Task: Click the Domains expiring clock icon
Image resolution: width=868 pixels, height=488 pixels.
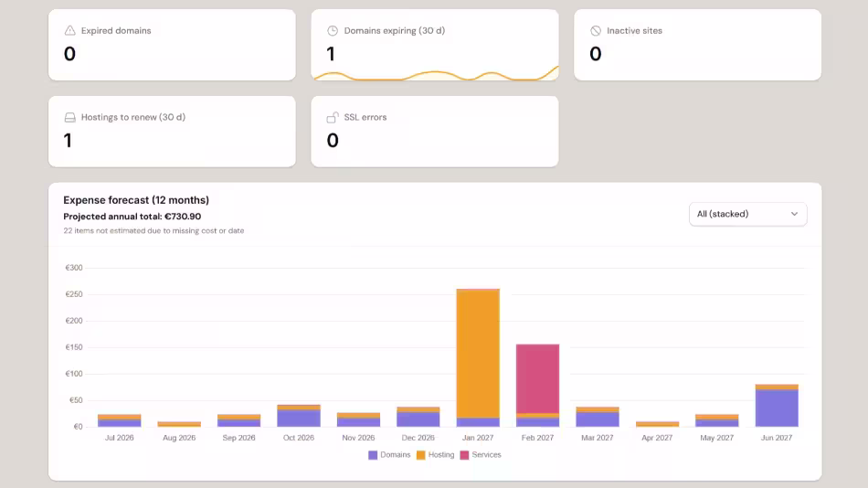Action: click(x=333, y=30)
